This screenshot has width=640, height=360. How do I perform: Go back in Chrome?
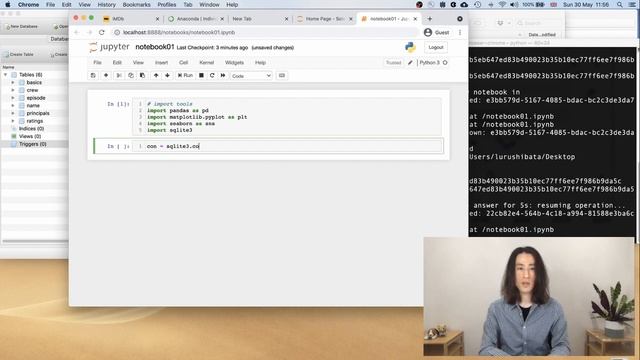point(76,32)
